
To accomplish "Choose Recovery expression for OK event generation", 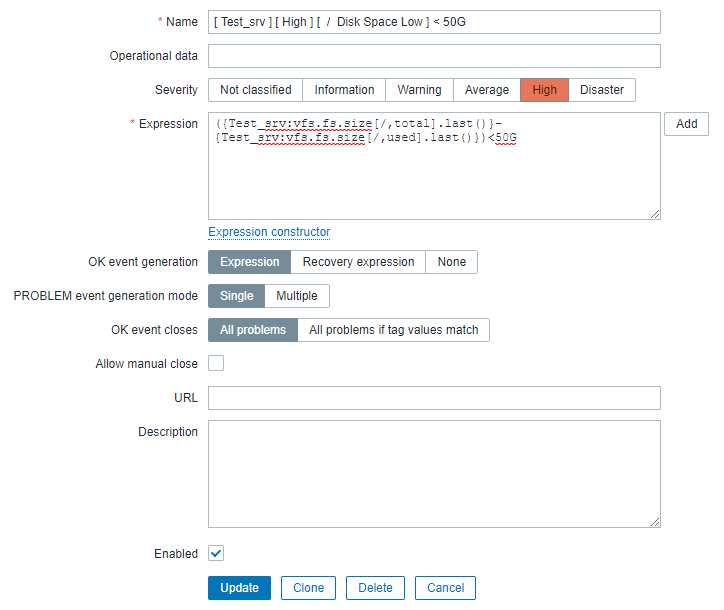I will 358,262.
